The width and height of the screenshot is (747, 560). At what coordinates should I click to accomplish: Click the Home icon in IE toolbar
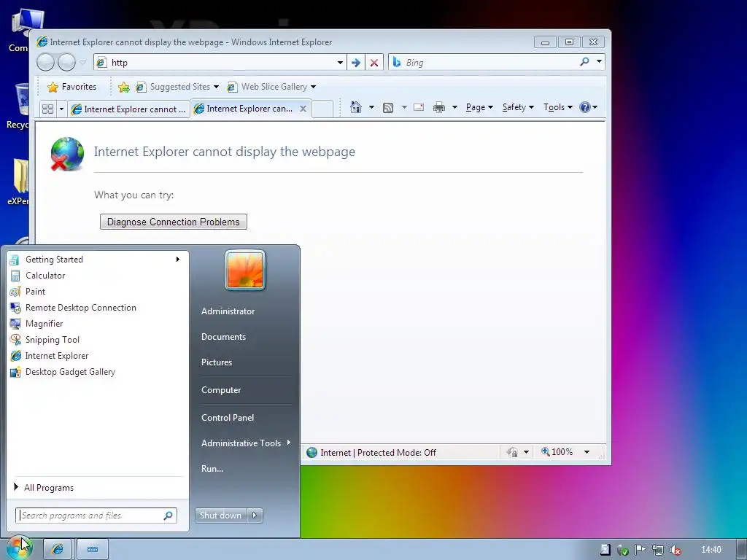click(355, 107)
